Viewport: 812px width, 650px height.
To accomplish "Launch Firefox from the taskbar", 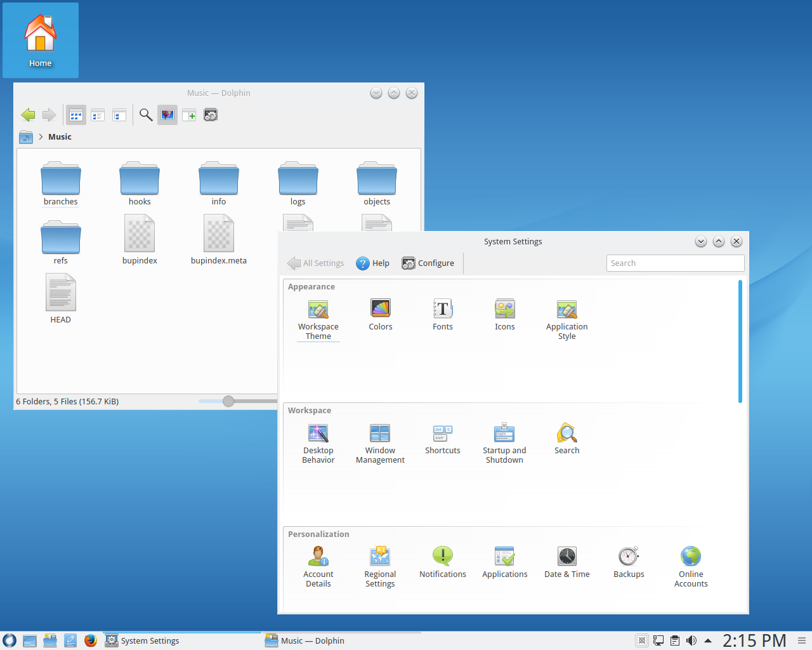I will pos(91,640).
